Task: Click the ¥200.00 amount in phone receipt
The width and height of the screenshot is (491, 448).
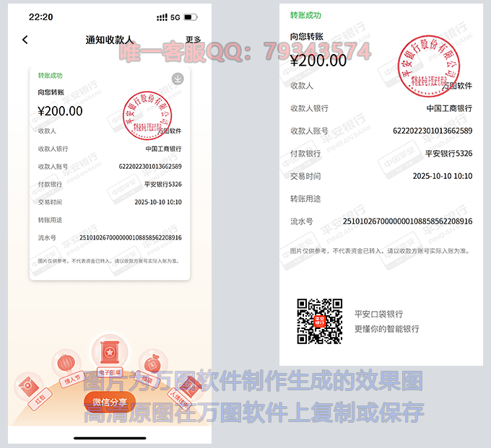Action: tap(60, 111)
